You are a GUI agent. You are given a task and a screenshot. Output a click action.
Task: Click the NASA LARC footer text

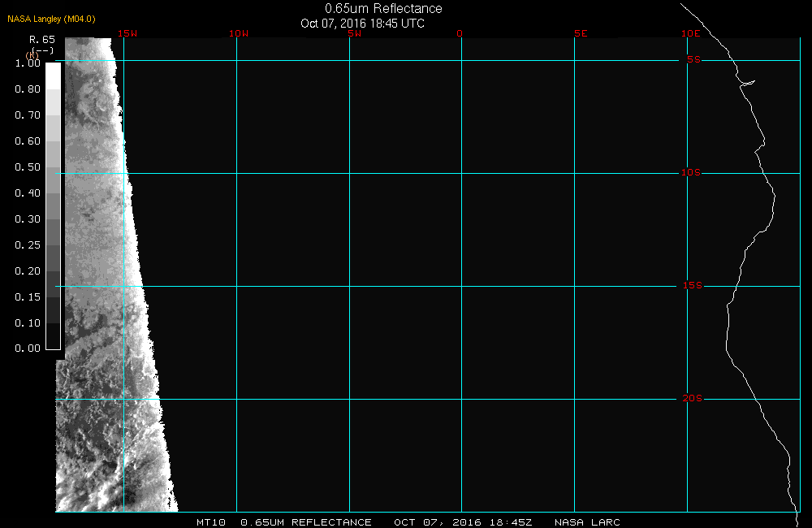click(x=587, y=522)
